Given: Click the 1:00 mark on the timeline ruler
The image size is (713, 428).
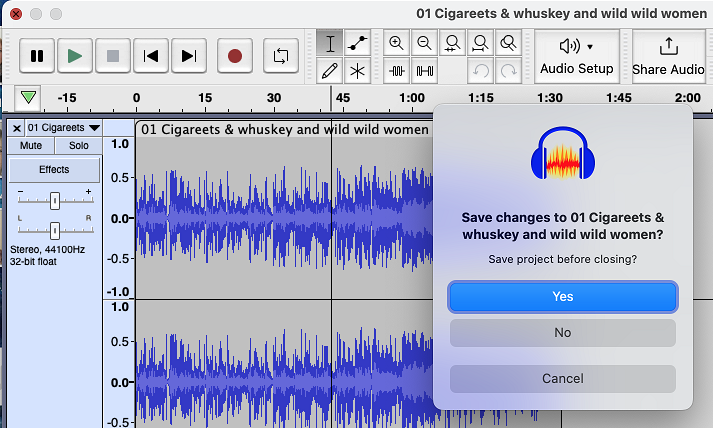Looking at the screenshot, I should pyautogui.click(x=412, y=98).
